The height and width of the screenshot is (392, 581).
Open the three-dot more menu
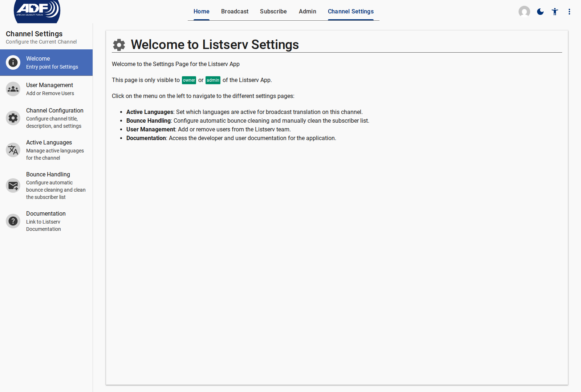[x=569, y=12]
